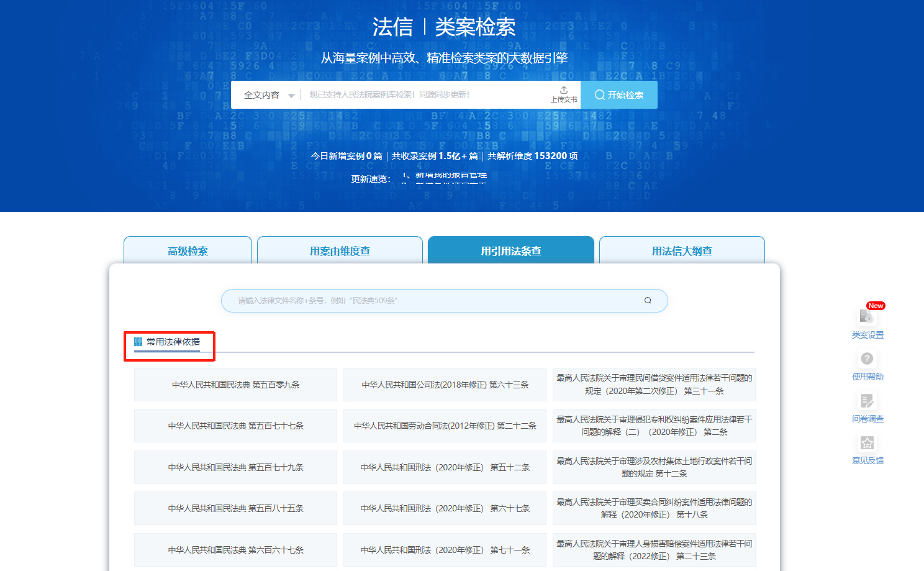Focus the law name and article input field
924x571 pixels.
[444, 301]
